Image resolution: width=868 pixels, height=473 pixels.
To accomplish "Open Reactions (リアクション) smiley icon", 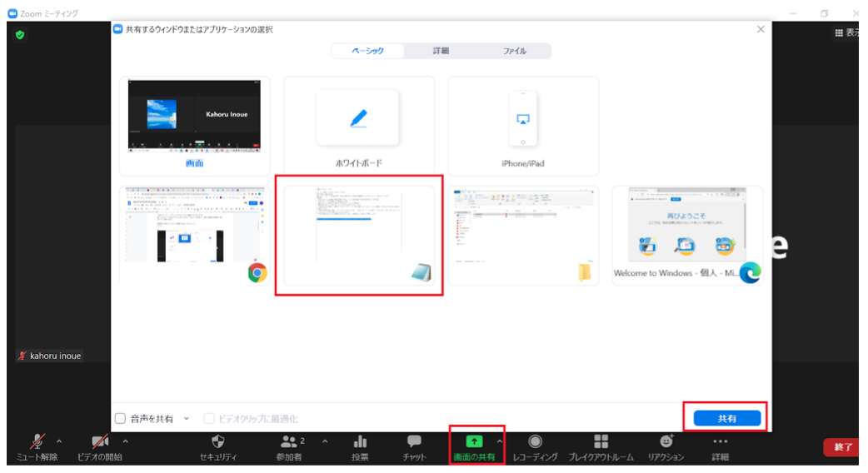I will [x=666, y=442].
